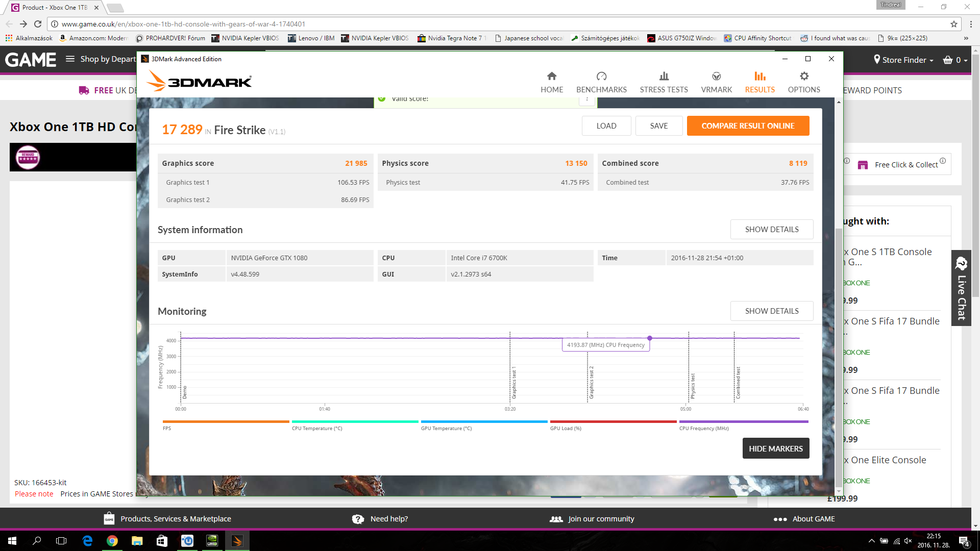Viewport: 980px width, 551px height.
Task: Open the Store Finder dropdown
Action: click(x=903, y=60)
